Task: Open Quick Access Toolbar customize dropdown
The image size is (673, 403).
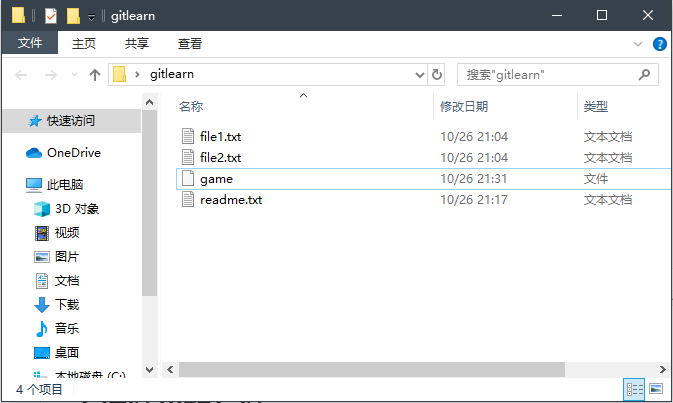Action: (91, 17)
